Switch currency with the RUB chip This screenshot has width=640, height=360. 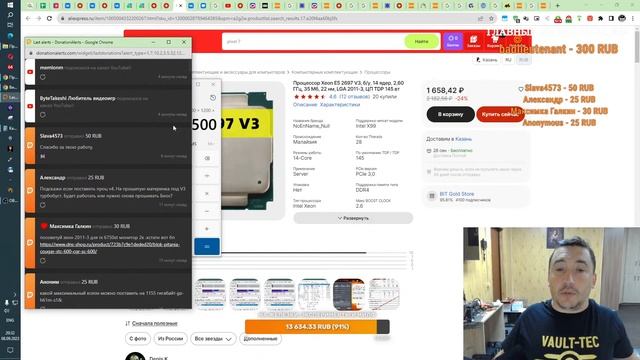point(524,60)
